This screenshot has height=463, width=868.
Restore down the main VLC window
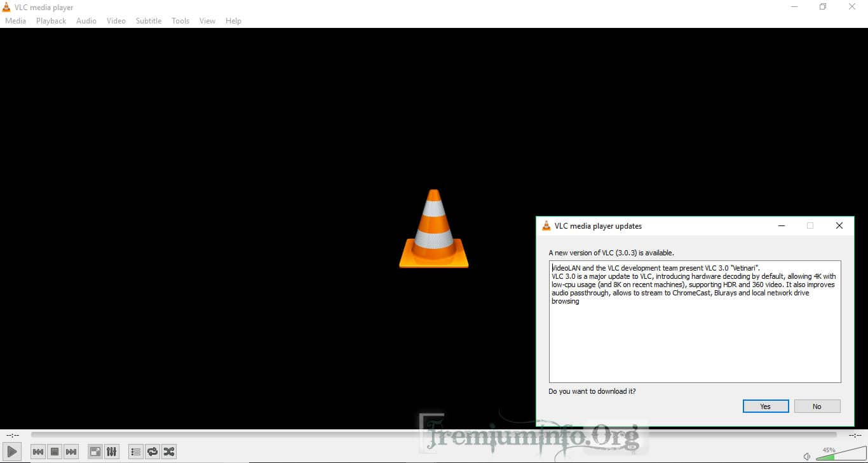click(x=823, y=7)
